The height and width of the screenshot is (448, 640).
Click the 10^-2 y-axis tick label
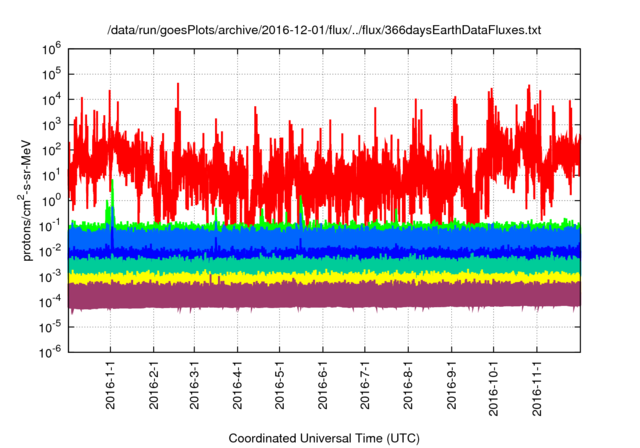pos(50,251)
